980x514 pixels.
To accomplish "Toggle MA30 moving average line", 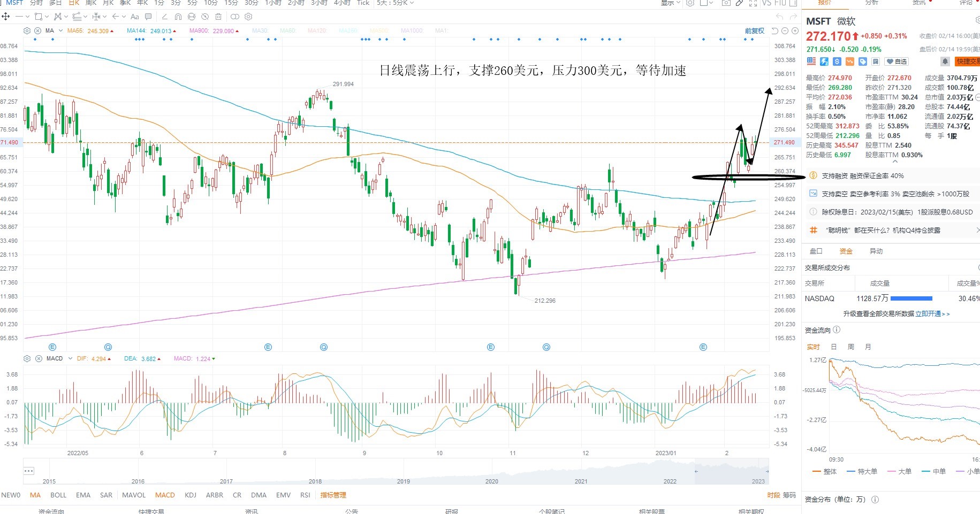I will click(261, 30).
